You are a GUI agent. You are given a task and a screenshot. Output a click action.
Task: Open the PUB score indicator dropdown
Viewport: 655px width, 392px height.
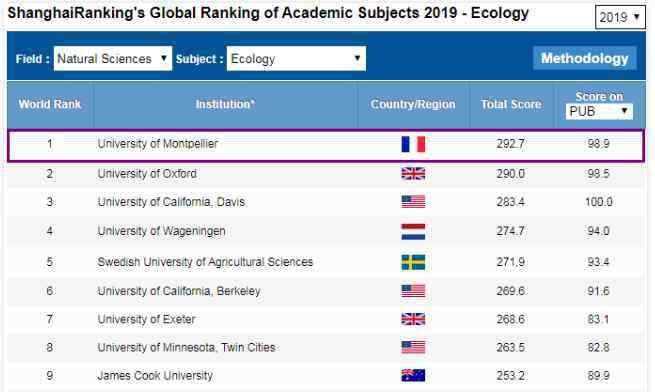pyautogui.click(x=599, y=112)
